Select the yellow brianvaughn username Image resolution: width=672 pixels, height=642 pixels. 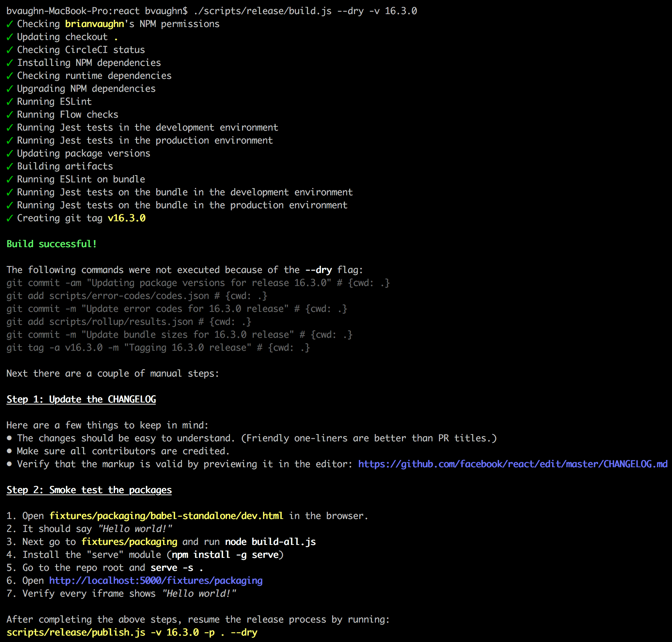click(93, 24)
